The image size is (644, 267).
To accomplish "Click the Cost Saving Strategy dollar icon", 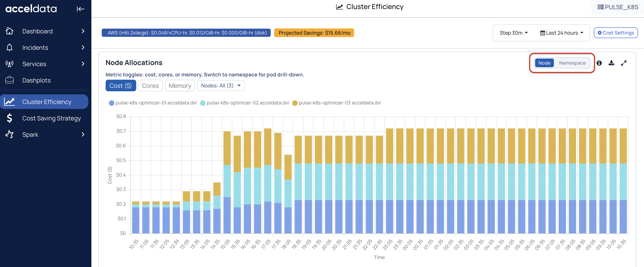I will coord(9,118).
